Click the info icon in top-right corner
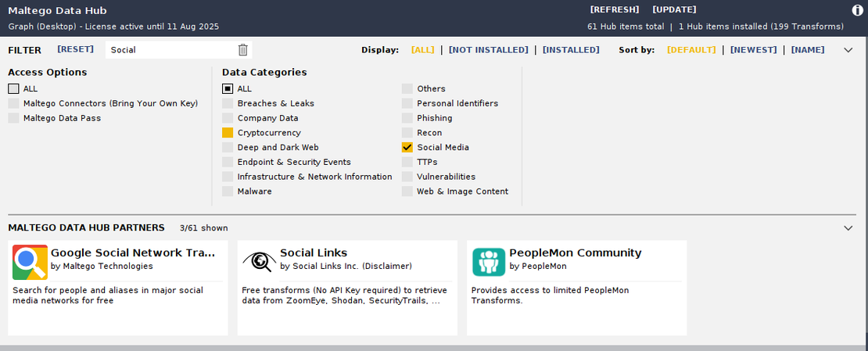 [858, 10]
